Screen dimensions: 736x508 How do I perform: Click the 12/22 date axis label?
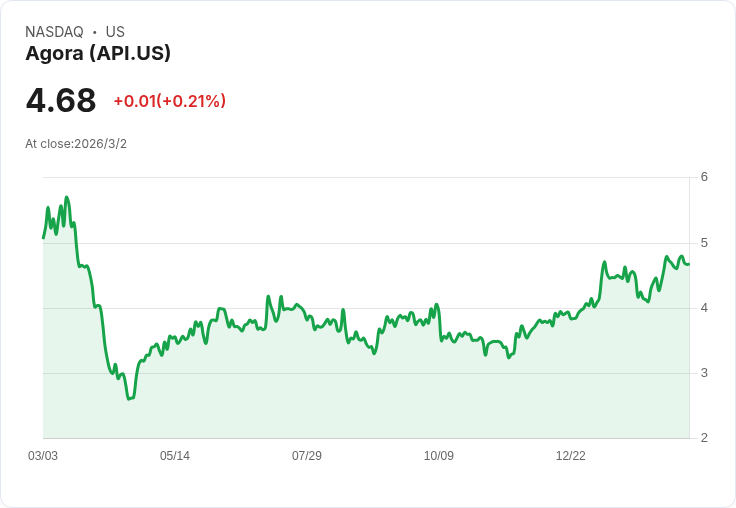571,456
